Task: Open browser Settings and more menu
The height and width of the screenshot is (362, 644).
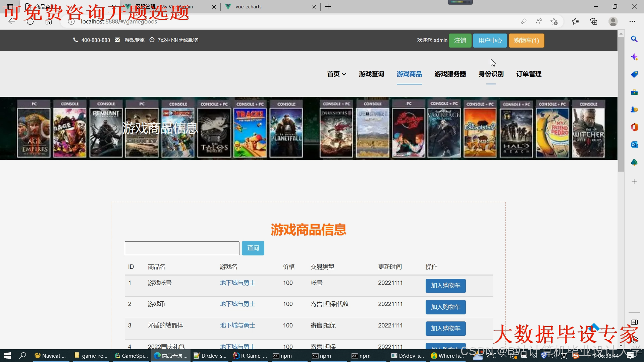Action: click(x=632, y=21)
